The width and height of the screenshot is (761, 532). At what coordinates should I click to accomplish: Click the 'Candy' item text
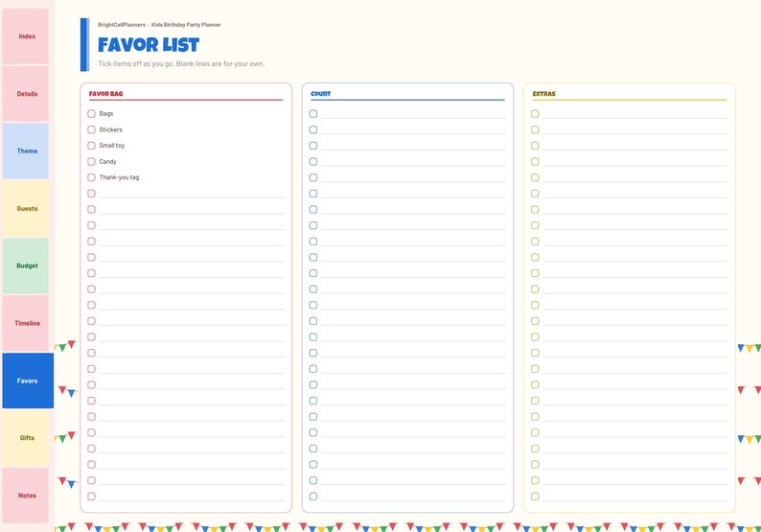[107, 162]
